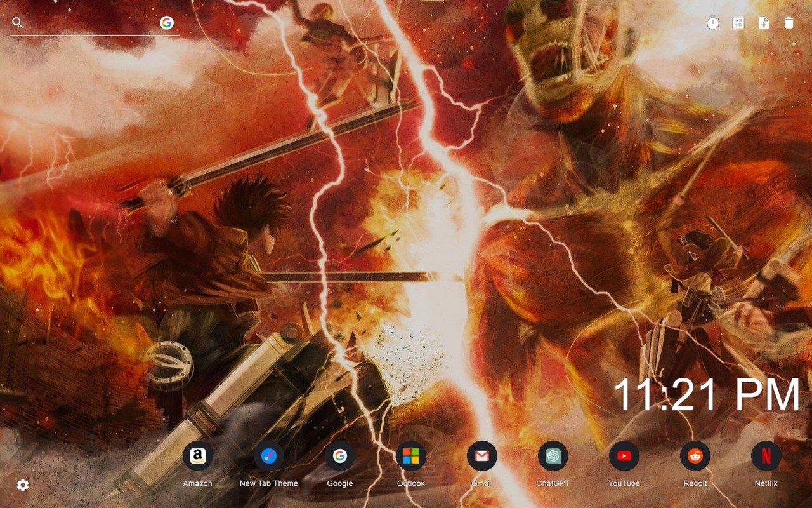Viewport: 812px width, 508px height.
Task: Click the Google search engine logo
Action: [167, 23]
